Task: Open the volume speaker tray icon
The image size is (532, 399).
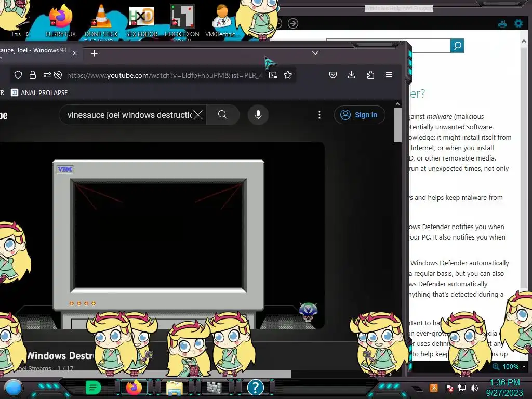Action: (x=474, y=388)
